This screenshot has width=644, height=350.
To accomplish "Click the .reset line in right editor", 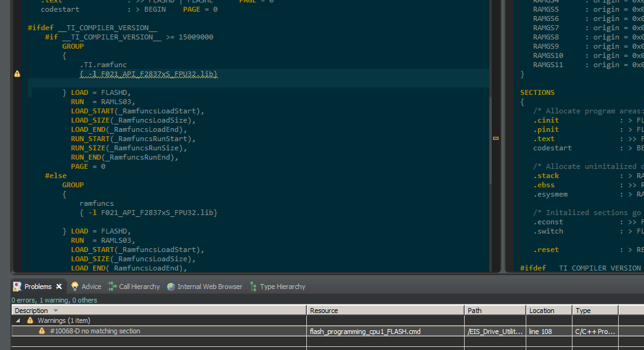I will tap(546, 250).
